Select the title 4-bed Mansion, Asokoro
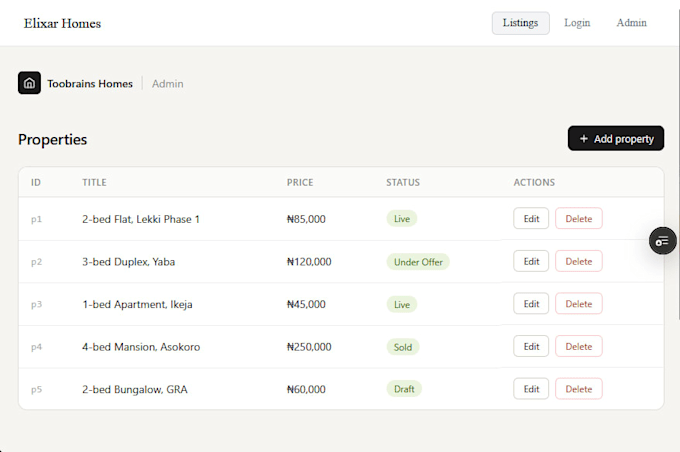The height and width of the screenshot is (452, 680). tap(141, 347)
